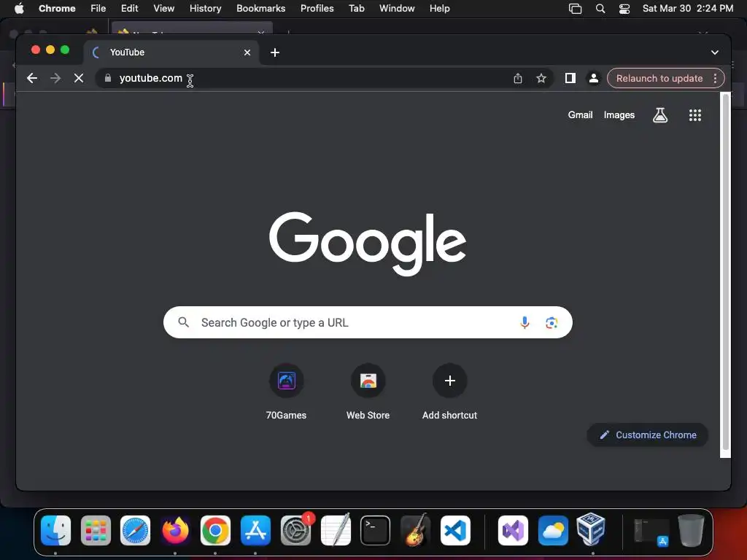This screenshot has width=747, height=560.
Task: Open Visual Studio from the Dock
Action: 513,530
